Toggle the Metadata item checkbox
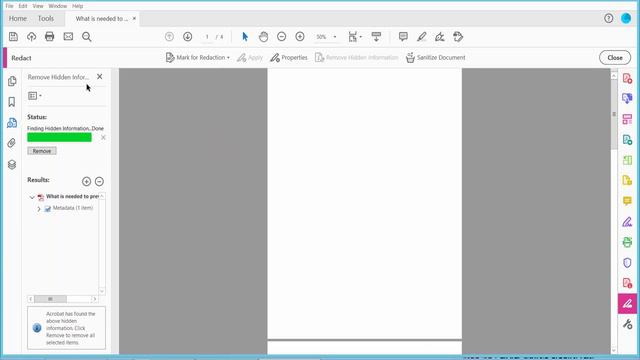The image size is (640, 360). 48,209
